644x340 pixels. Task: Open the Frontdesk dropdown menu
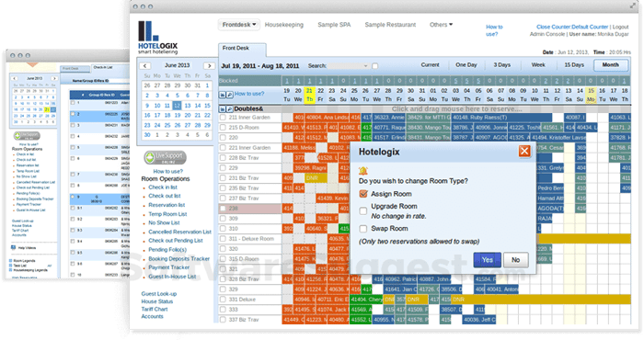(239, 25)
